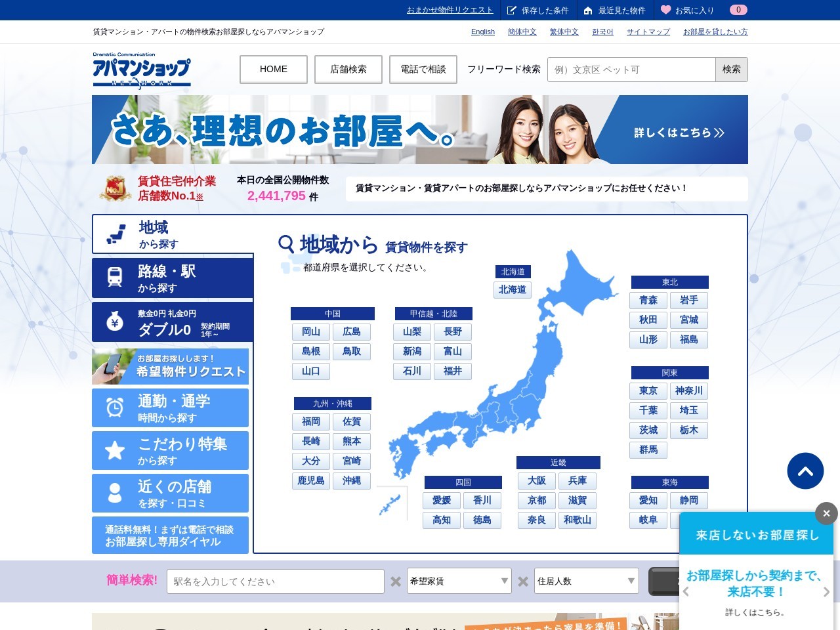Click the 検索 search button

pos(732,70)
